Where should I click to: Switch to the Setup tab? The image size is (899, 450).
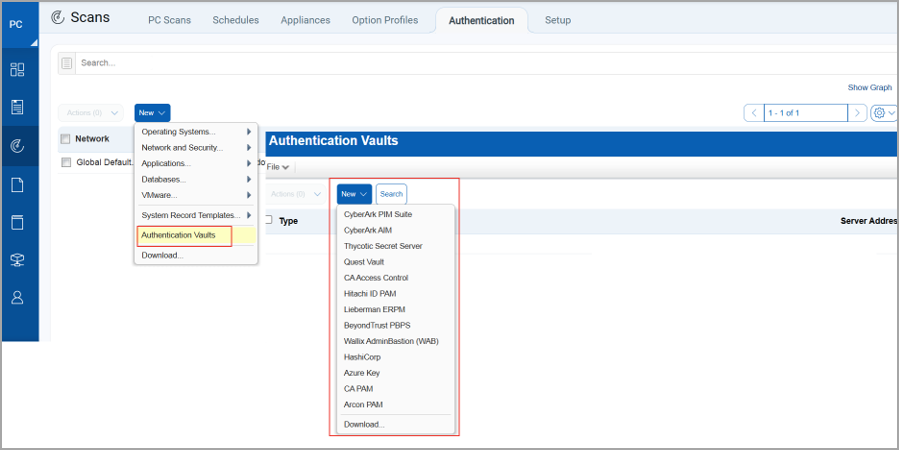pyautogui.click(x=557, y=20)
